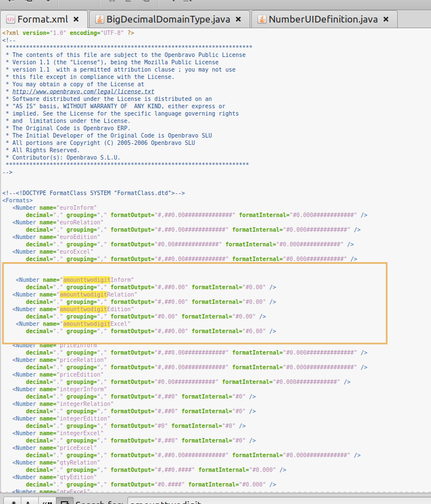Click highlighted 'amounttwodigit' in the Excel name
Image resolution: width=431 pixels, height=504 pixels.
(x=86, y=324)
